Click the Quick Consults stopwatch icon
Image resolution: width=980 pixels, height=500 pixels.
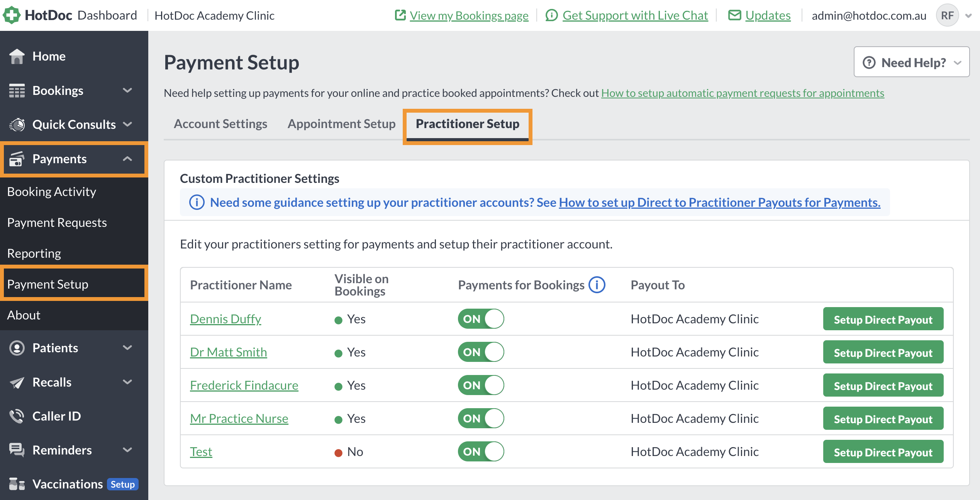17,125
